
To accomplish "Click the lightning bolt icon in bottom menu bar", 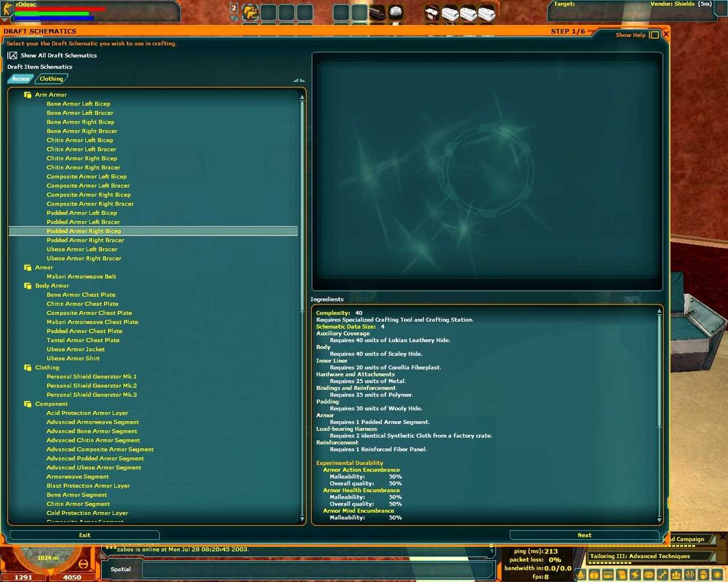I will pos(635,575).
